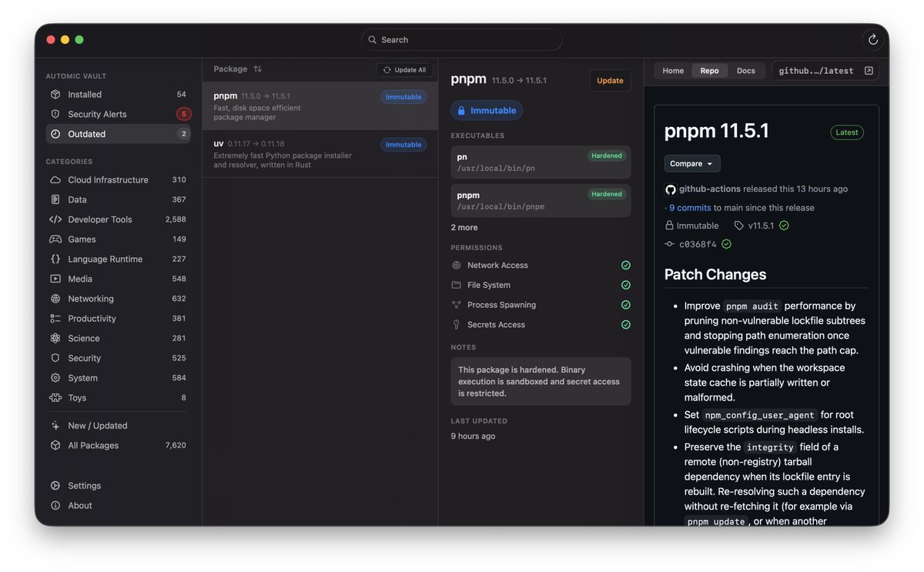
Task: Toggle package sort order arrows
Action: 258,69
